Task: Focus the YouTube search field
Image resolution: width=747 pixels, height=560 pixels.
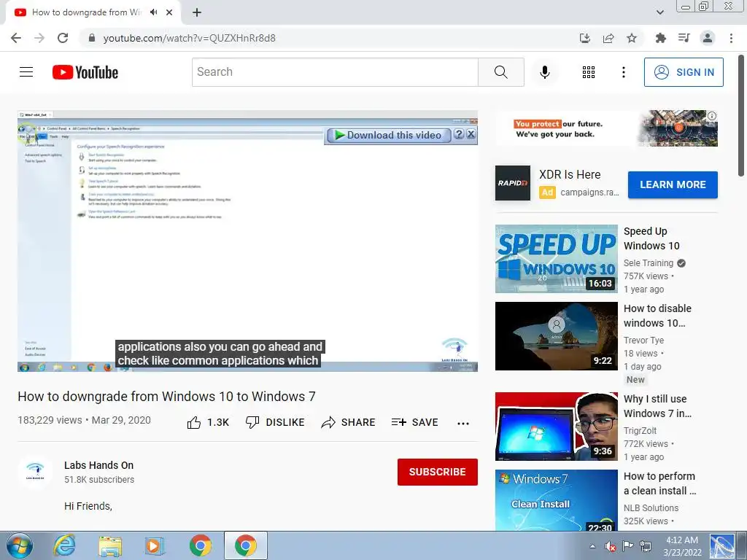Action: point(335,72)
